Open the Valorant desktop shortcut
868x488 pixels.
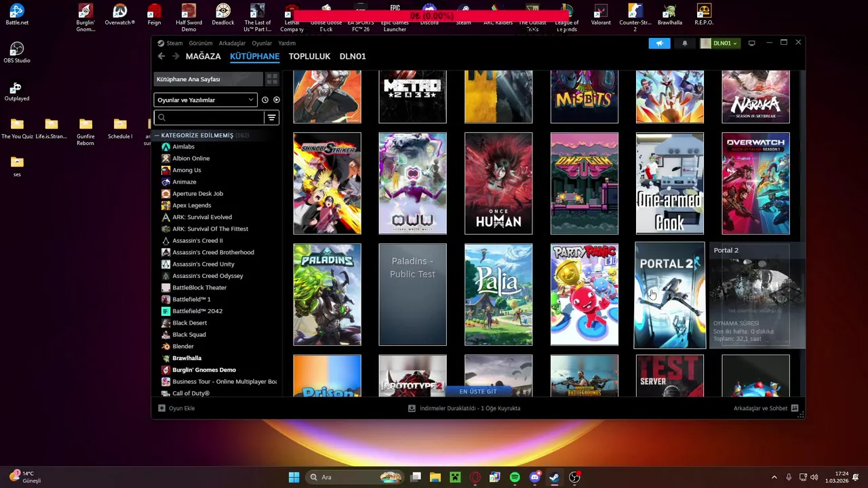coord(601,15)
